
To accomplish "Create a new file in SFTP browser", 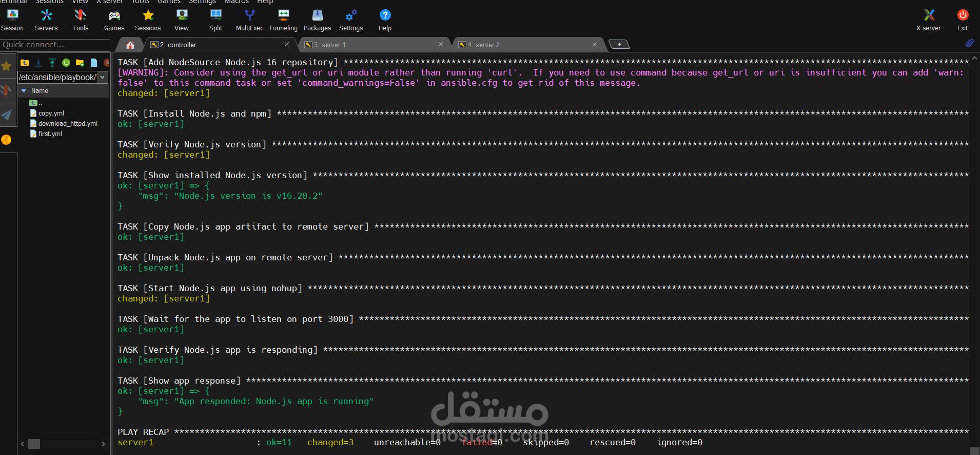I will coord(94,63).
